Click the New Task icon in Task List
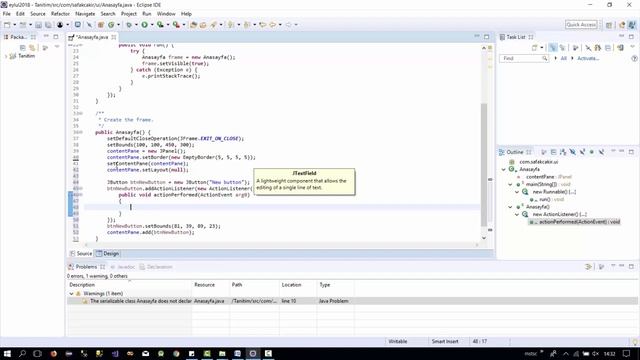The image size is (640, 360). coord(534,48)
